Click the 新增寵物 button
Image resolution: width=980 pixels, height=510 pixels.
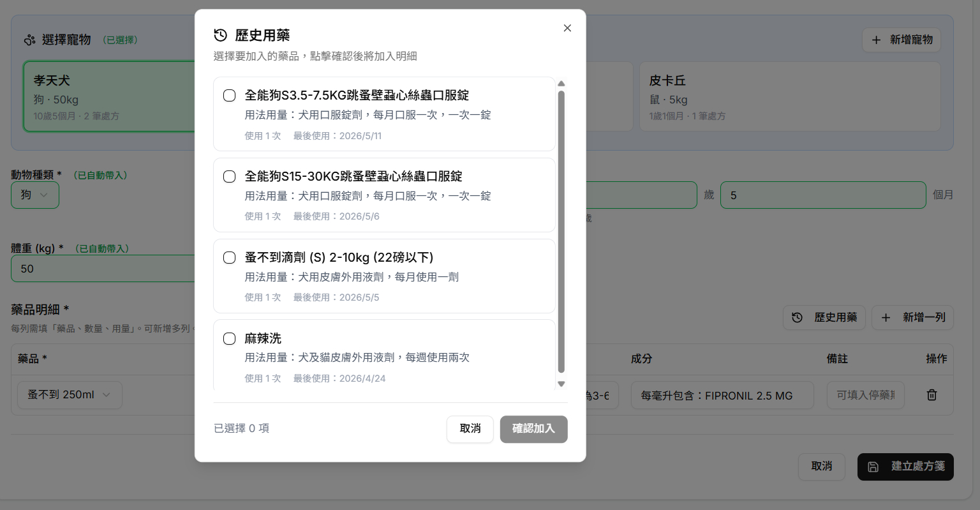coord(902,40)
